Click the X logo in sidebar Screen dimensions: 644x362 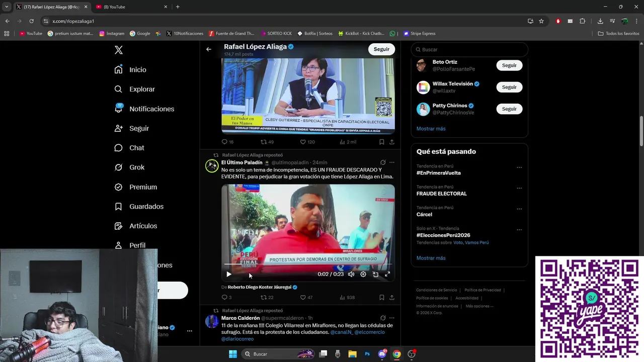[118, 50]
